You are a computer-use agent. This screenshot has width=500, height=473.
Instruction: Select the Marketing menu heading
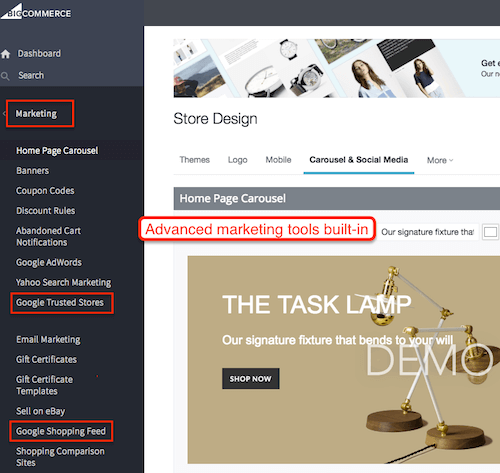point(36,114)
